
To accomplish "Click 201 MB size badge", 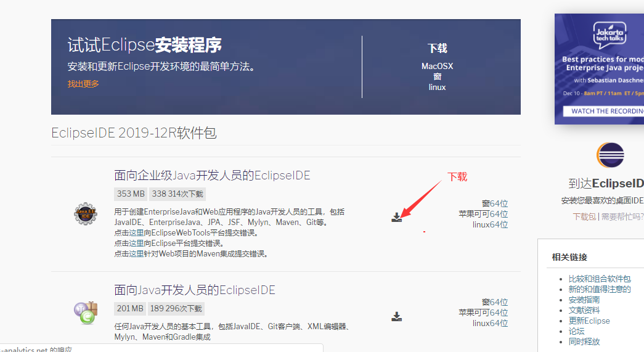I will pyautogui.click(x=130, y=308).
